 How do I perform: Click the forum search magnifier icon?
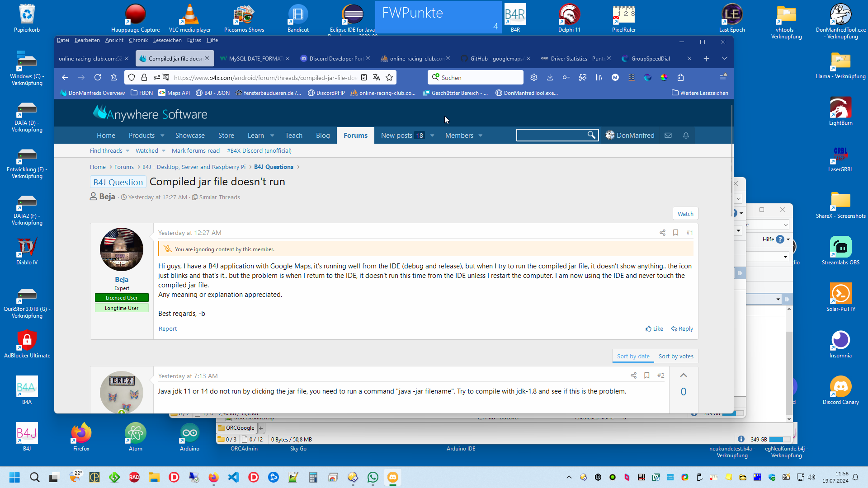pyautogui.click(x=591, y=135)
